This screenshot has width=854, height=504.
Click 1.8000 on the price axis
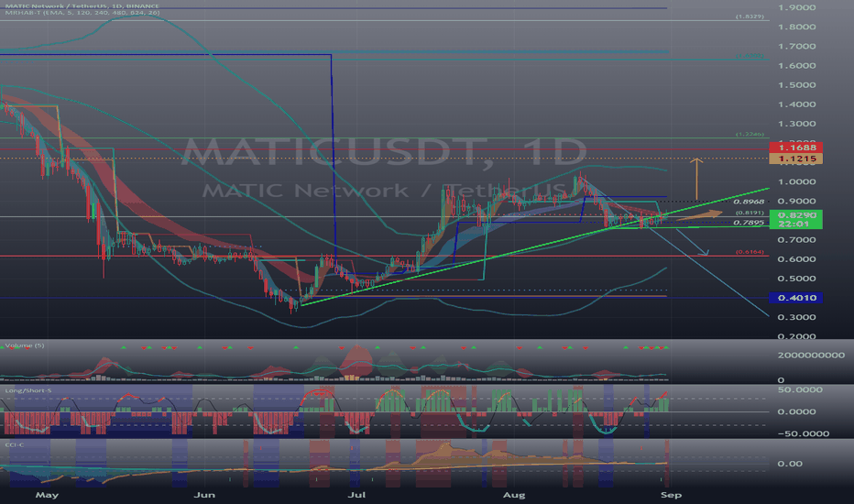[797, 27]
